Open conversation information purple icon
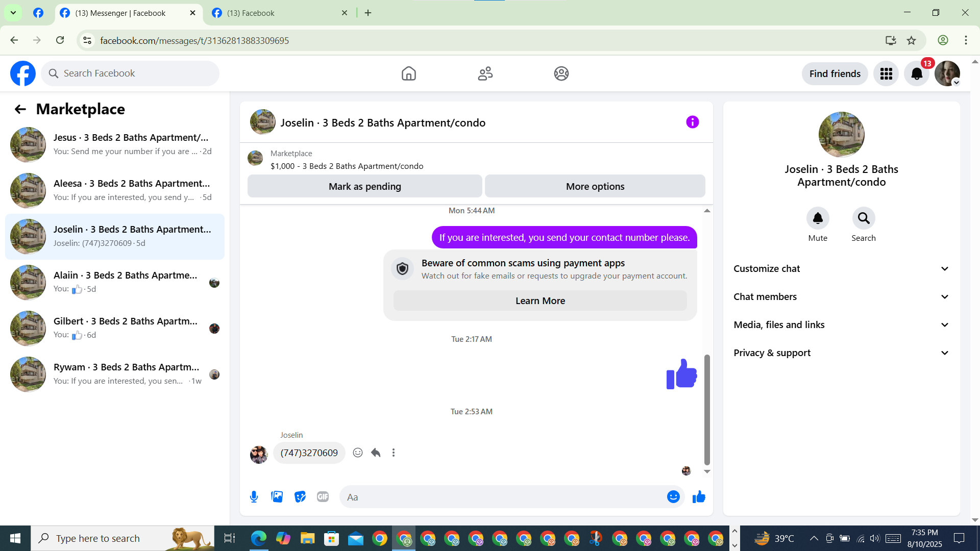The image size is (980, 551). point(692,122)
